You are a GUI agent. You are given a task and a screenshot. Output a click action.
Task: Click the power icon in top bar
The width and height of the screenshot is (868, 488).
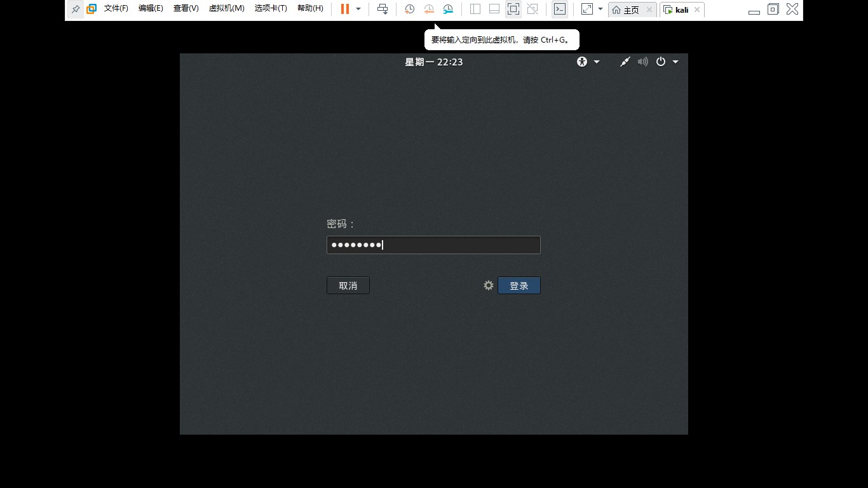click(661, 62)
